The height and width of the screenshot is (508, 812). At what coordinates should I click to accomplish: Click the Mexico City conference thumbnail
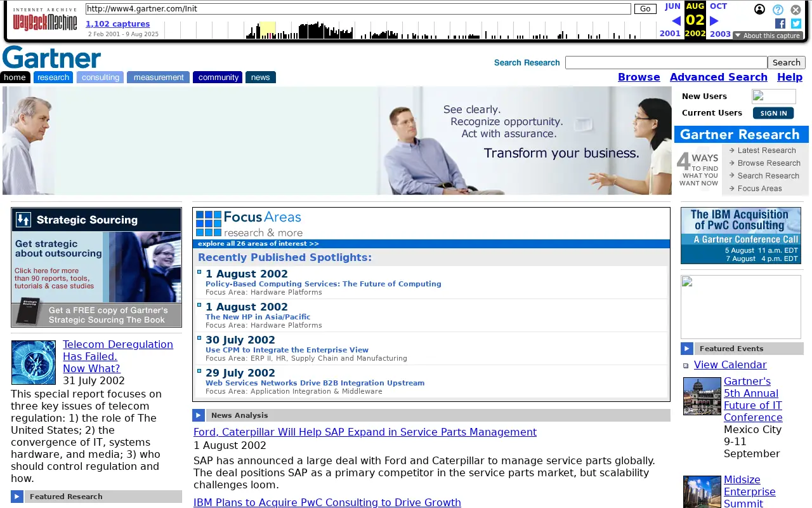click(x=702, y=396)
